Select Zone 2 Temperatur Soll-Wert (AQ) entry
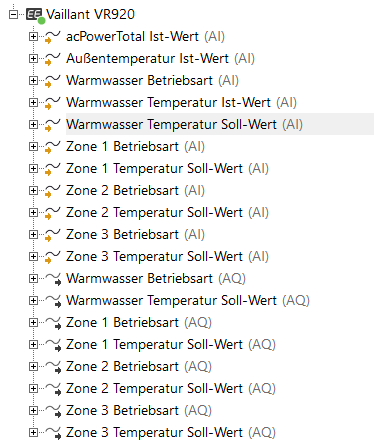 171,388
